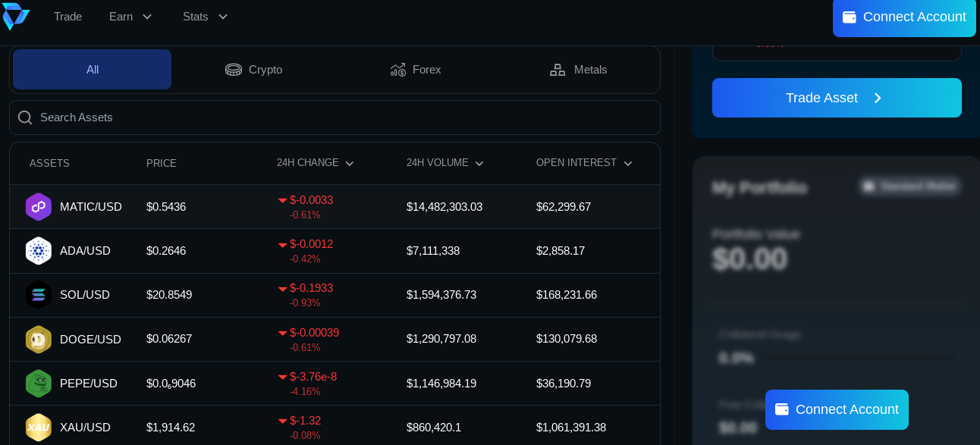Expand the Earn menu
980x445 pixels.
pyautogui.click(x=130, y=17)
